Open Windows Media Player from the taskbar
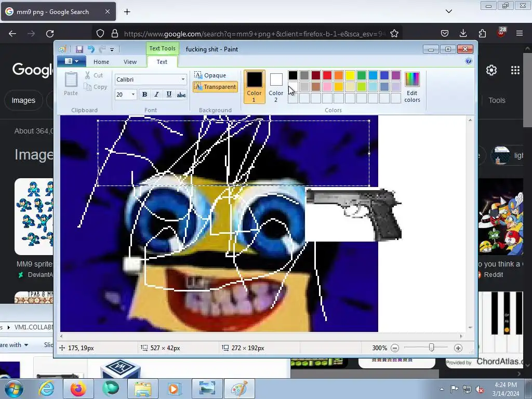This screenshot has height=399, width=532. 174,389
